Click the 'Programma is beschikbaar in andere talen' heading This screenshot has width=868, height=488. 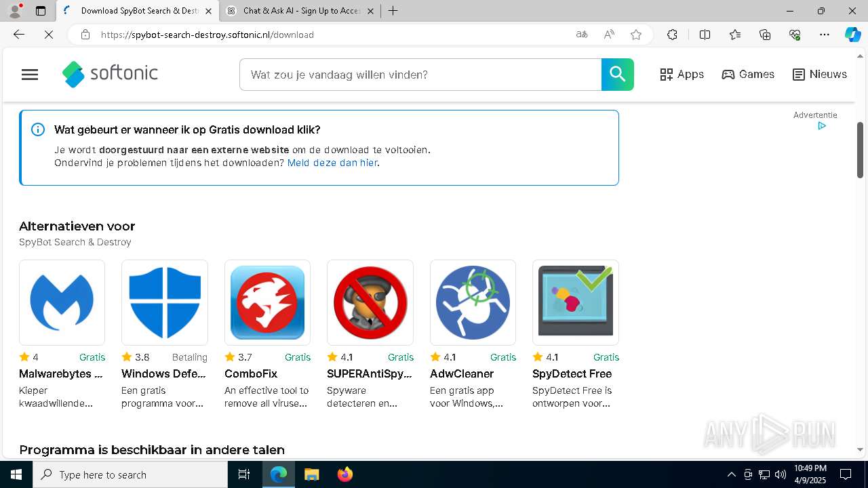152,450
